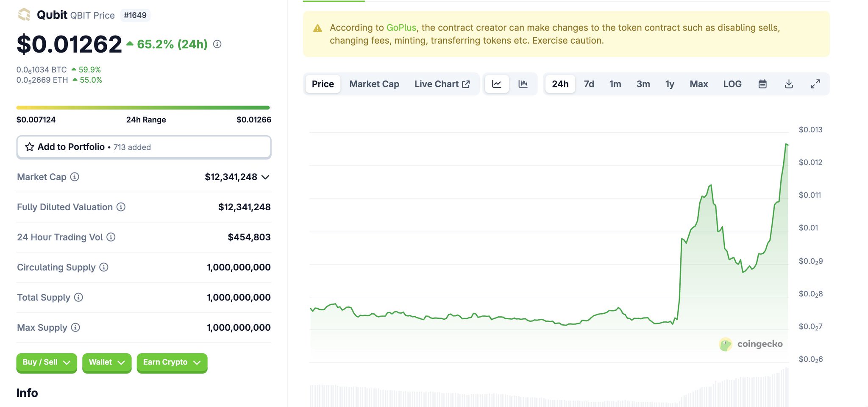
Task: Toggle LOG scale on chart
Action: click(x=732, y=84)
